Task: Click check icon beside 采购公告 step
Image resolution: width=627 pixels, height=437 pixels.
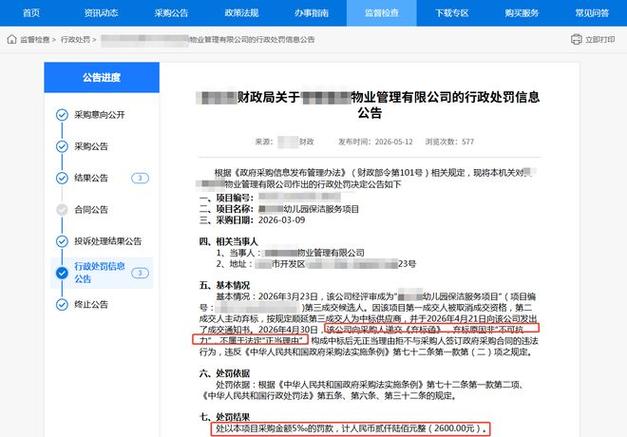Action: tap(62, 146)
